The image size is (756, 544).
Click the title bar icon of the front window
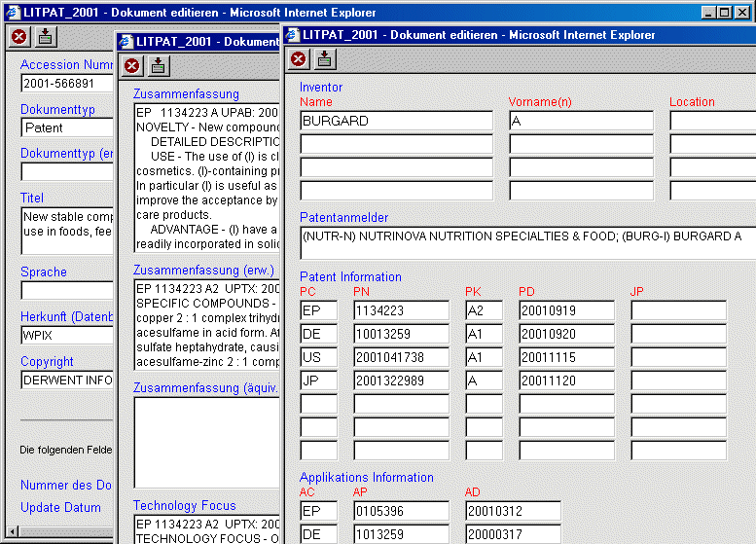coord(293,35)
